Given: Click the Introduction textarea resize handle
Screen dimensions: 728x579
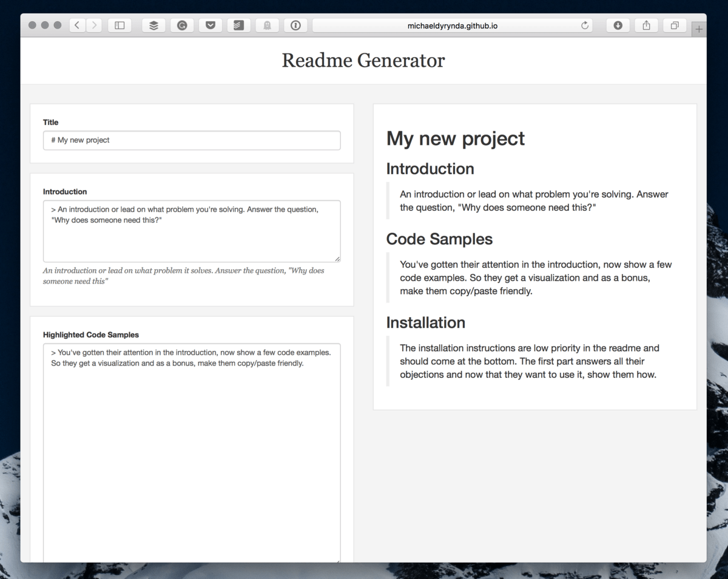Looking at the screenshot, I should [337, 259].
